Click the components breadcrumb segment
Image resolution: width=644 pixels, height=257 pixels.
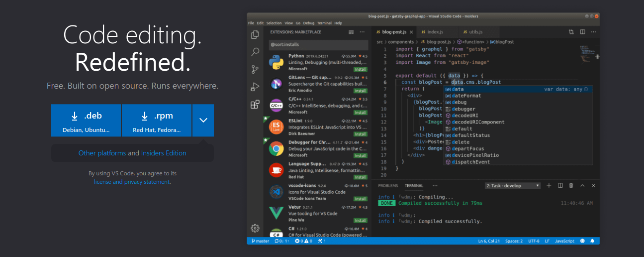[401, 42]
